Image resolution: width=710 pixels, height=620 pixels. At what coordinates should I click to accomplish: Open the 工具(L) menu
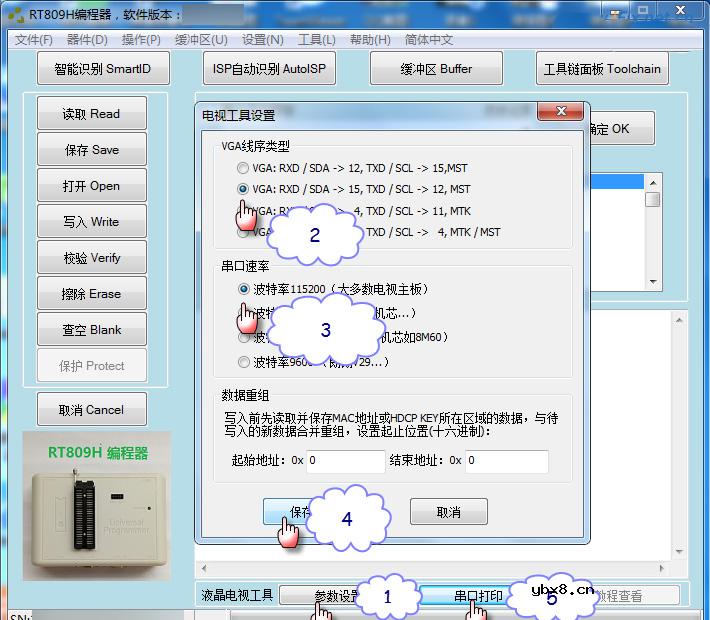click(317, 40)
